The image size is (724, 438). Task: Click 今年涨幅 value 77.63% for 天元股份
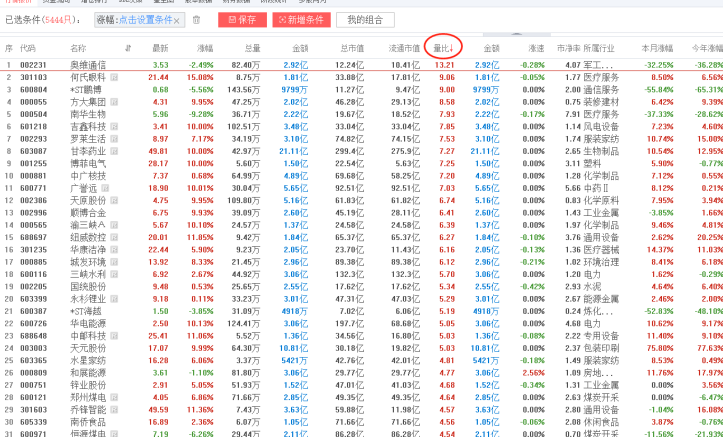(709, 348)
